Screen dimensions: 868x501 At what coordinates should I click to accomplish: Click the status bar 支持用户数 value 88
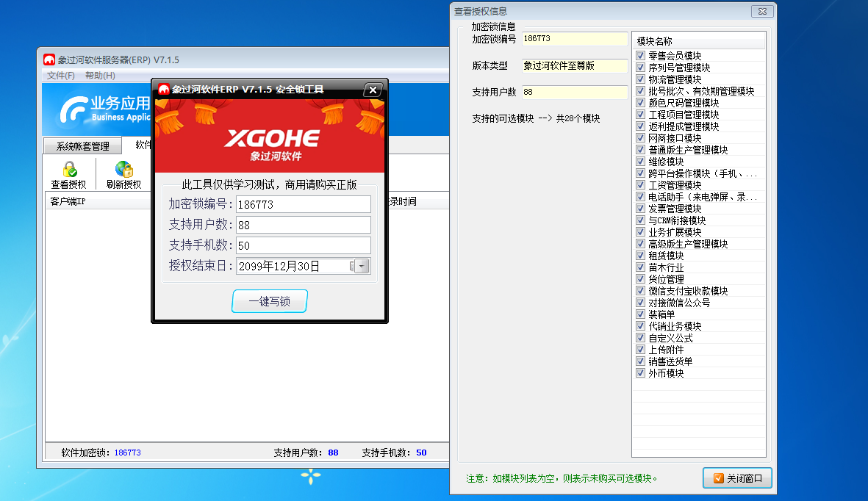333,453
